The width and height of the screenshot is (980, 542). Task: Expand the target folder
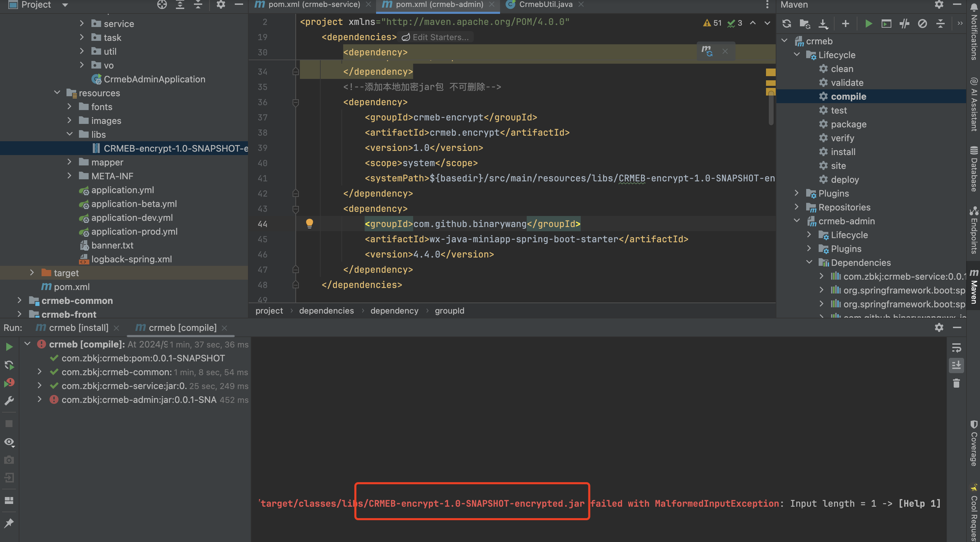click(x=32, y=273)
